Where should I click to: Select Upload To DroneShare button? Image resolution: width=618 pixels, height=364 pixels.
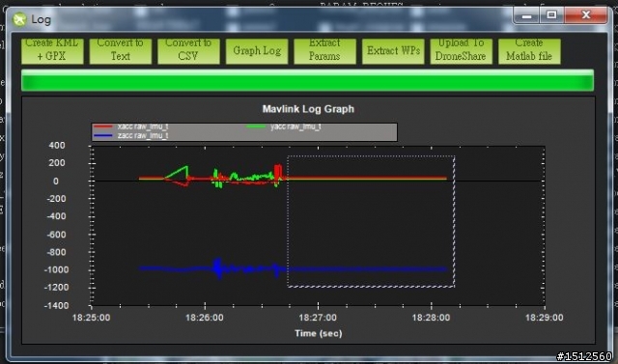pos(461,50)
